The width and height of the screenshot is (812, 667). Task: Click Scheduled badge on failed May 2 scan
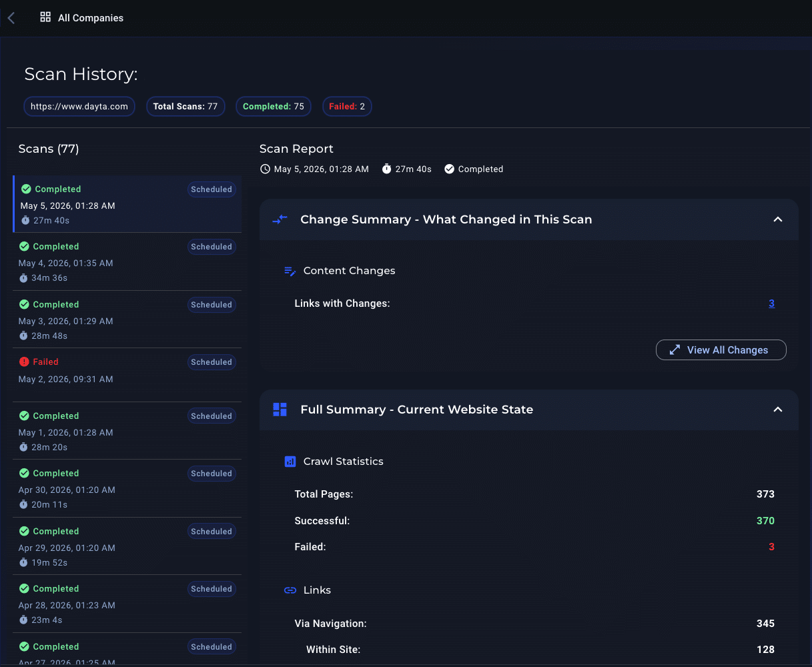coord(212,362)
